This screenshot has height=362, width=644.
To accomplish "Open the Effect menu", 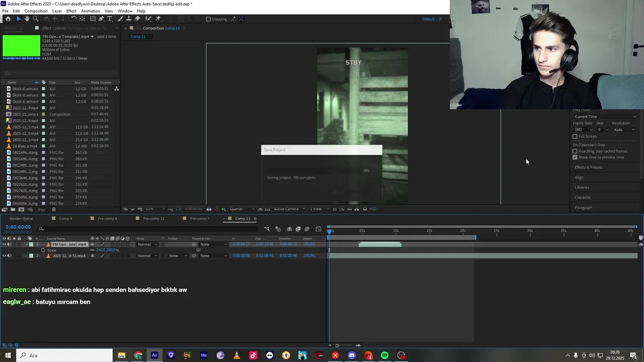I will 71,11.
